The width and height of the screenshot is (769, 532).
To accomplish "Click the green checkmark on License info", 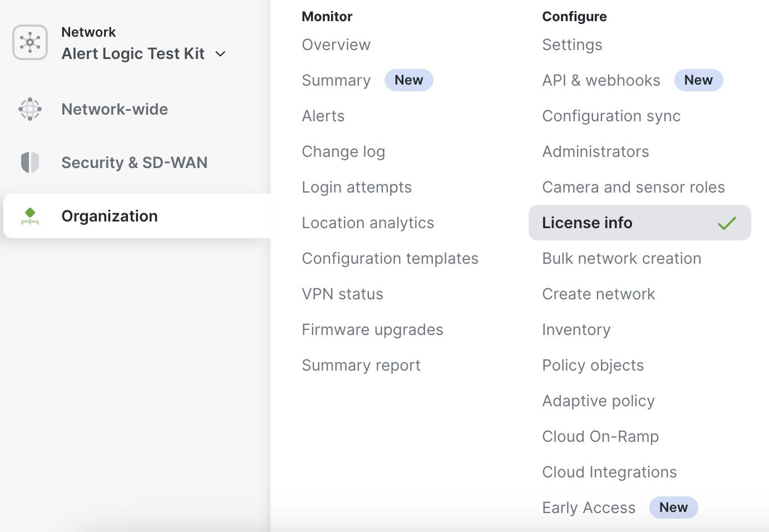I will (x=726, y=223).
